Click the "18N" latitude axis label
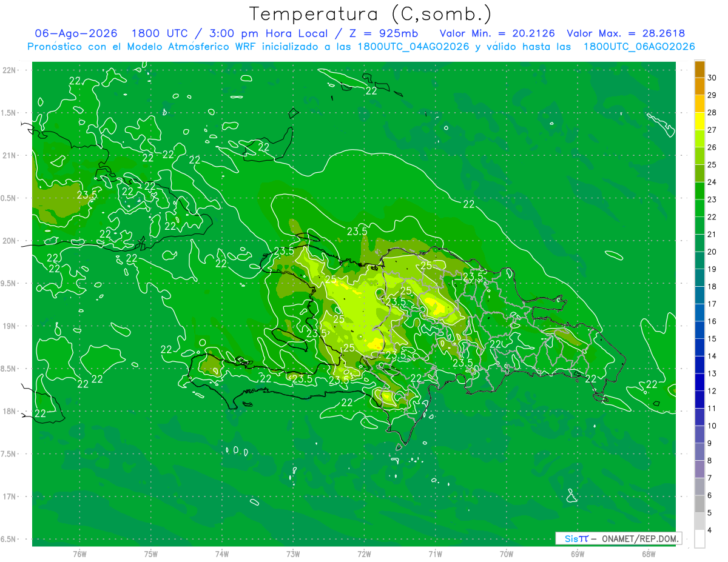 (x=10, y=411)
